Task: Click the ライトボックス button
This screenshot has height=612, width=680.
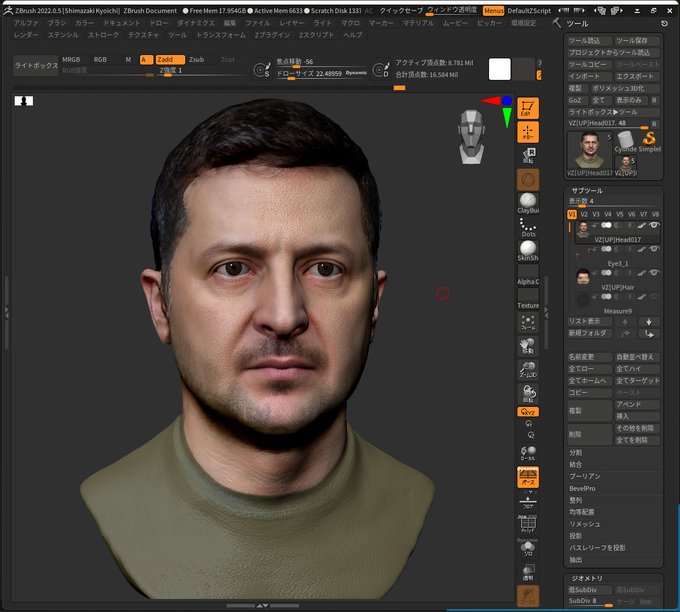Action: pyautogui.click(x=35, y=65)
